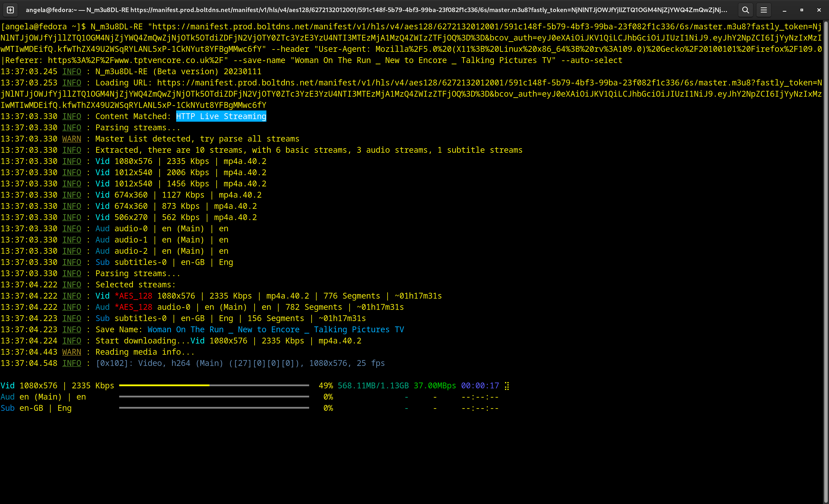This screenshot has height=504, width=829.
Task: Click the 49% progress percentage
Action: [326, 386]
